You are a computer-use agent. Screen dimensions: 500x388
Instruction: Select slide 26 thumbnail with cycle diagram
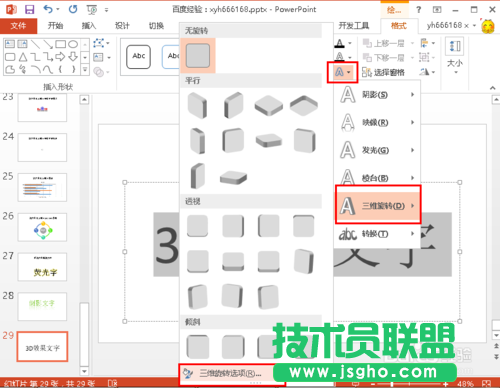coord(42,227)
